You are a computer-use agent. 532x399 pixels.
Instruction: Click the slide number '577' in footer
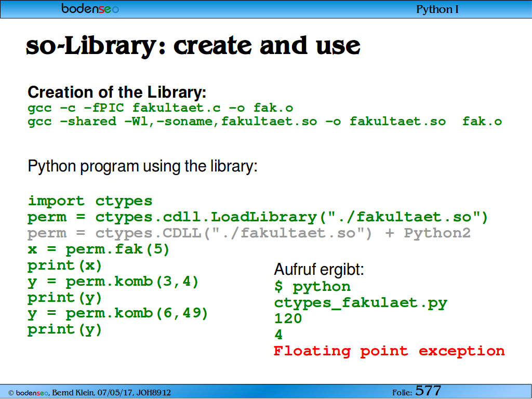coord(428,391)
